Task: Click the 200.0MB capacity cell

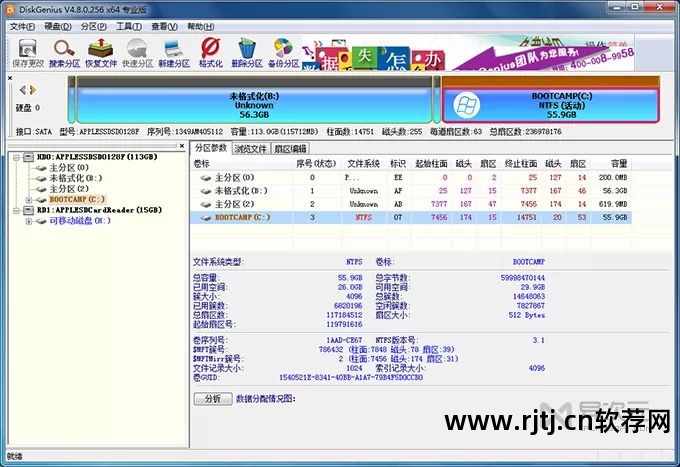Action: (613, 178)
